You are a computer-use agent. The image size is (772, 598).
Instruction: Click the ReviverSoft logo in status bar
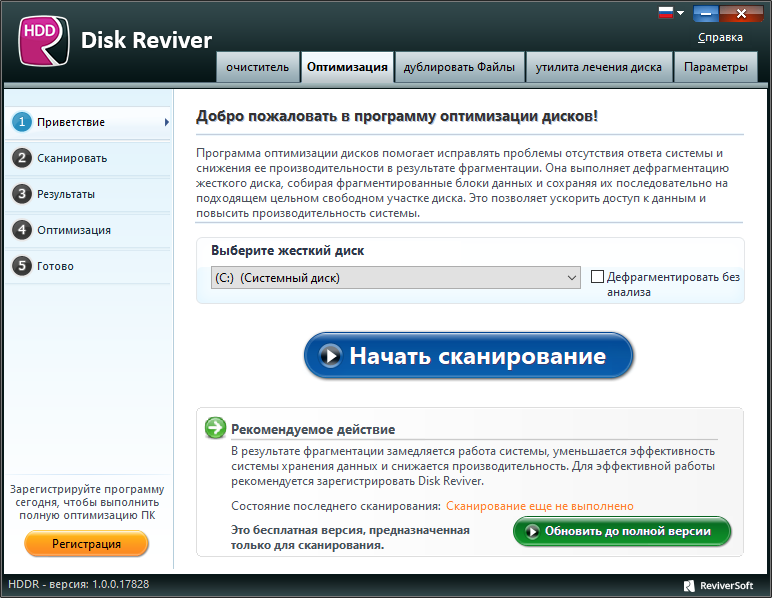[x=718, y=585]
